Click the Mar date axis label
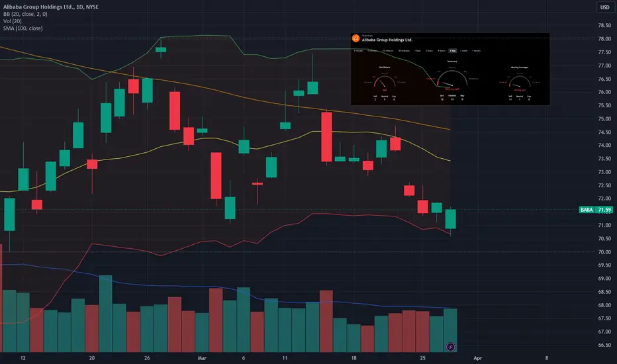617x364 pixels. [x=202, y=358]
